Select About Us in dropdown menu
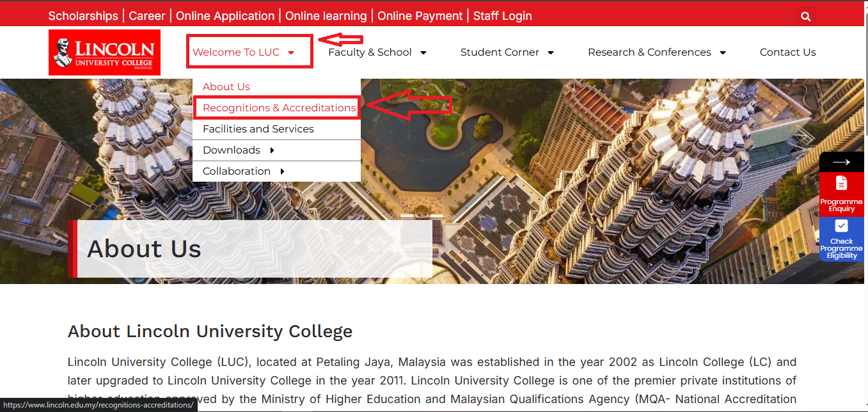This screenshot has width=868, height=412. click(276, 87)
